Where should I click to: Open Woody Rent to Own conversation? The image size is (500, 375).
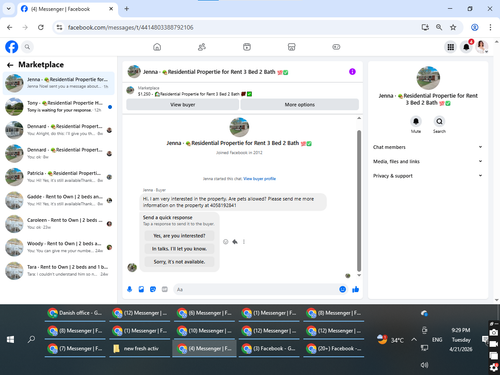[x=59, y=247]
